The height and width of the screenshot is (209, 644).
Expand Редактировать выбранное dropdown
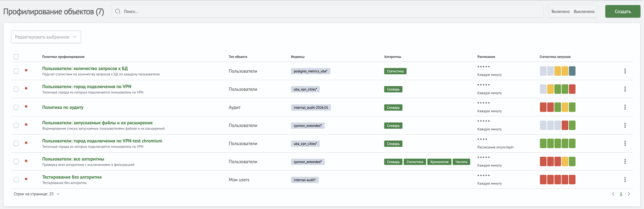click(46, 37)
